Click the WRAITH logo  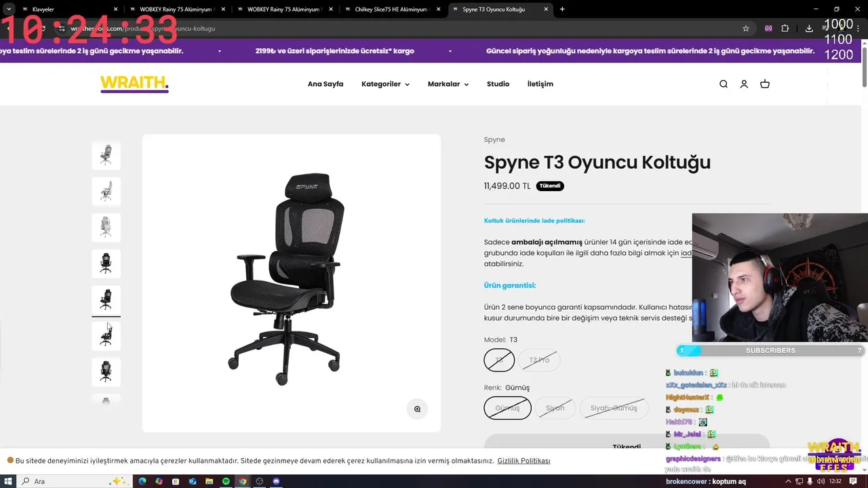pyautogui.click(x=134, y=84)
